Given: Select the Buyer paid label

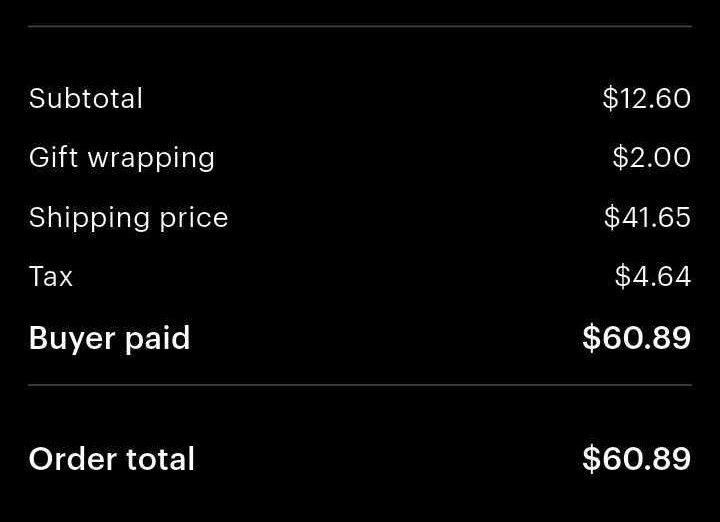Looking at the screenshot, I should click(x=109, y=339).
